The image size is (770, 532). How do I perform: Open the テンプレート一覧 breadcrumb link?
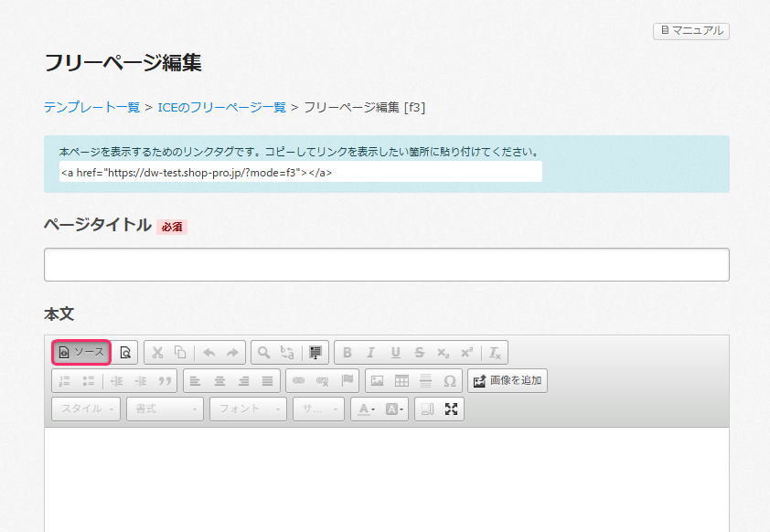click(91, 107)
